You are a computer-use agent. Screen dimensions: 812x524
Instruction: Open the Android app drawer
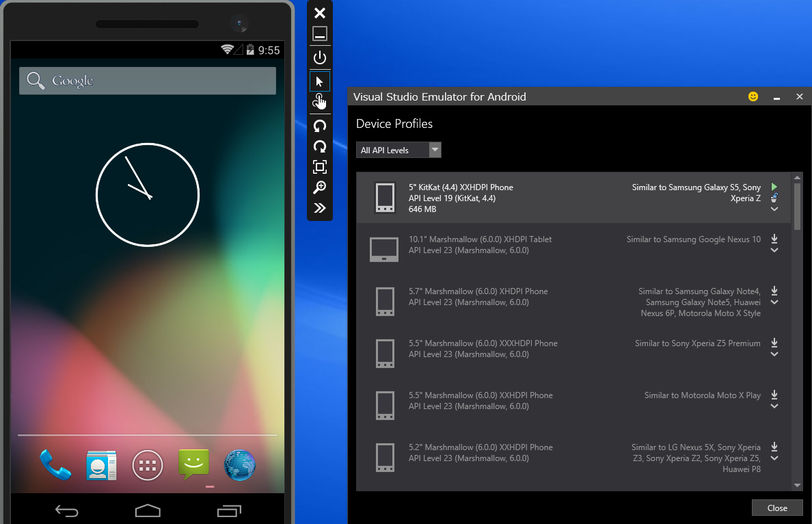pyautogui.click(x=147, y=464)
